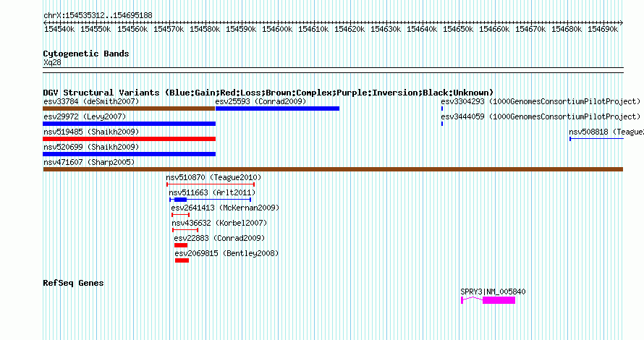Click the nsv520699 (Shaikh2009) label

tap(91, 147)
